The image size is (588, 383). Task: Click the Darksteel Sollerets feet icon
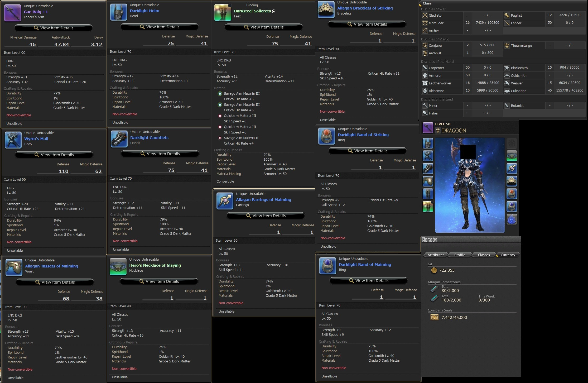click(223, 12)
